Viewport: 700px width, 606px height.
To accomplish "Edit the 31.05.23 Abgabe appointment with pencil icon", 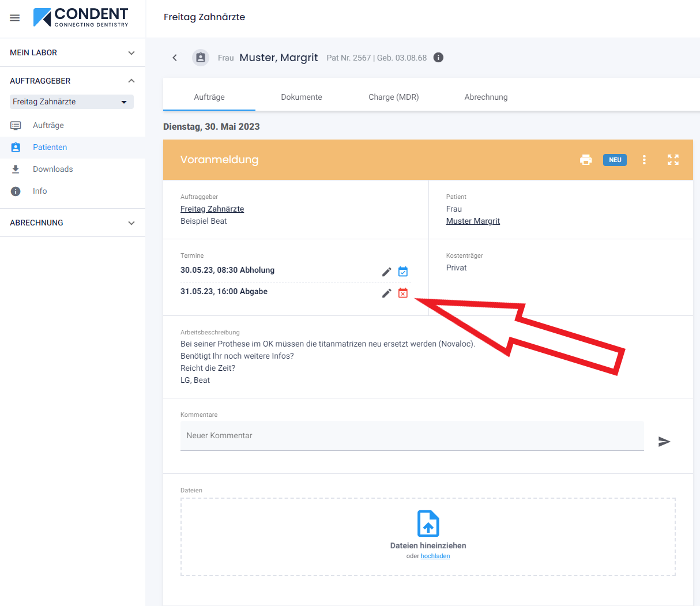I will 386,293.
